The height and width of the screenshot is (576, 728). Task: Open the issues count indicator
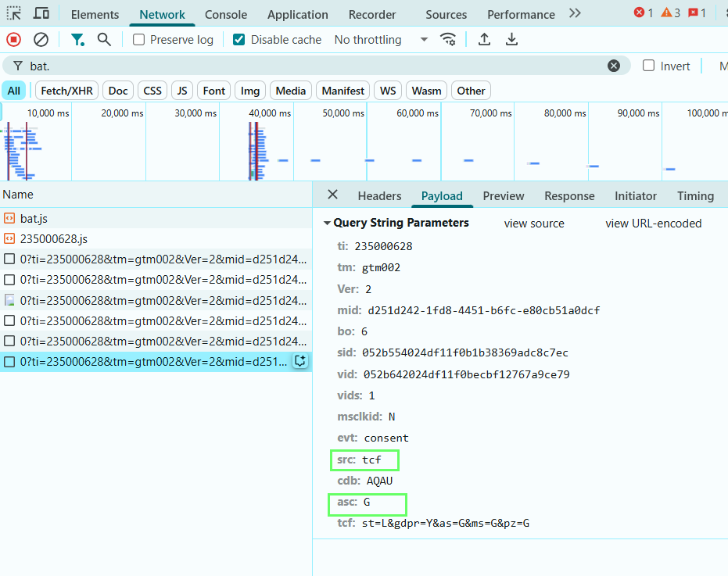(x=697, y=13)
